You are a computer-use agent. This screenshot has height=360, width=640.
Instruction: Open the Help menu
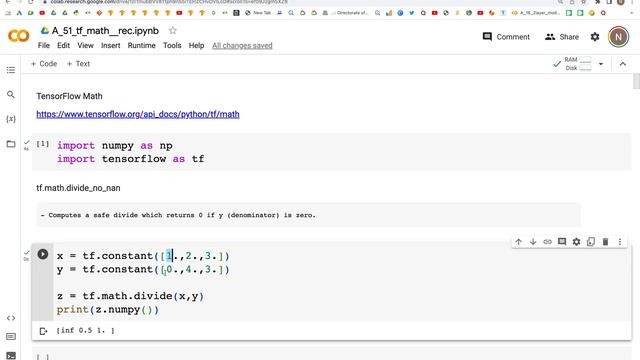point(196,45)
